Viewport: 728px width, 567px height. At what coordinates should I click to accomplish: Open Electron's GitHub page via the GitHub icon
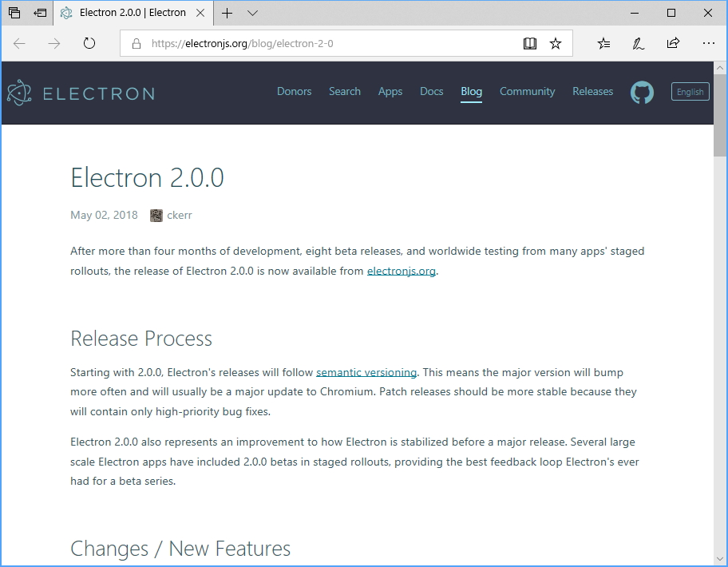(x=642, y=92)
